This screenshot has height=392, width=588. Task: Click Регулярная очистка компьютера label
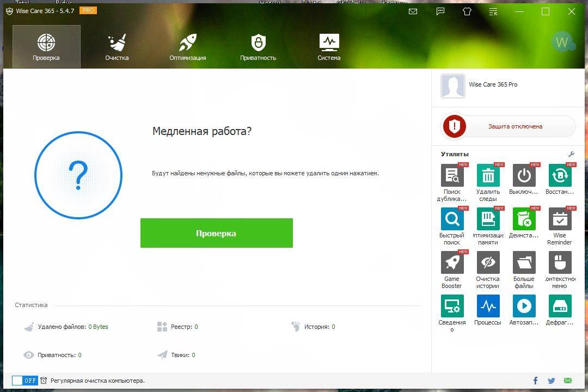[97, 381]
